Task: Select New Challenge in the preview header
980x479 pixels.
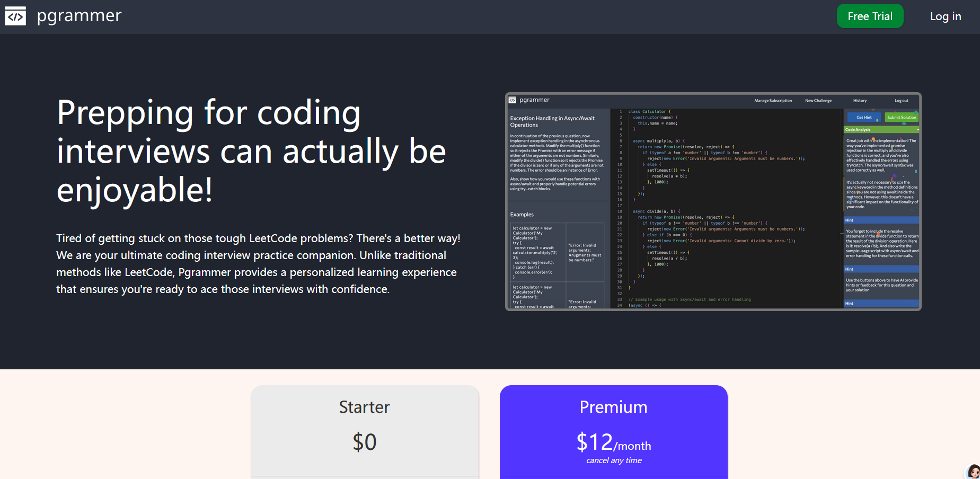Action: click(818, 101)
